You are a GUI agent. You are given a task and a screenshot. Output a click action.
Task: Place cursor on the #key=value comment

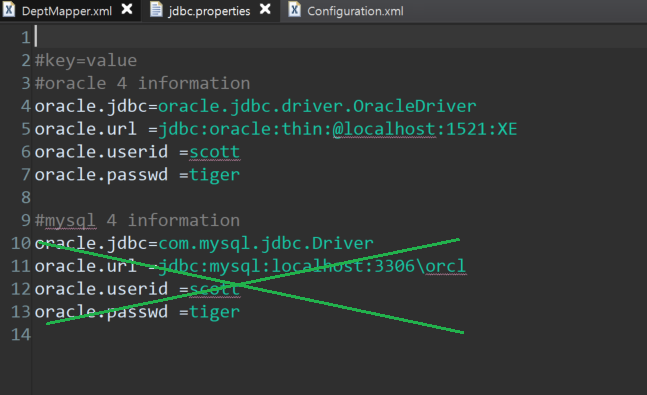(x=86, y=61)
